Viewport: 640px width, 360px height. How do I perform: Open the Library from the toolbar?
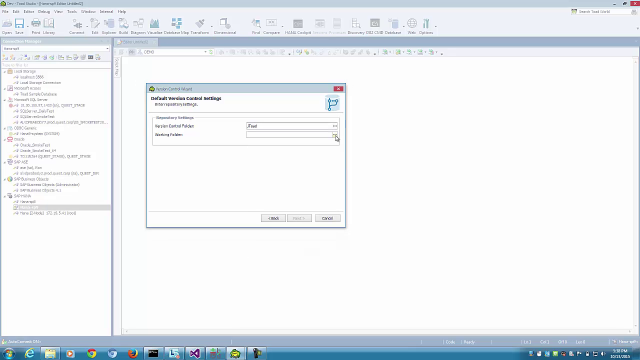coord(49,26)
